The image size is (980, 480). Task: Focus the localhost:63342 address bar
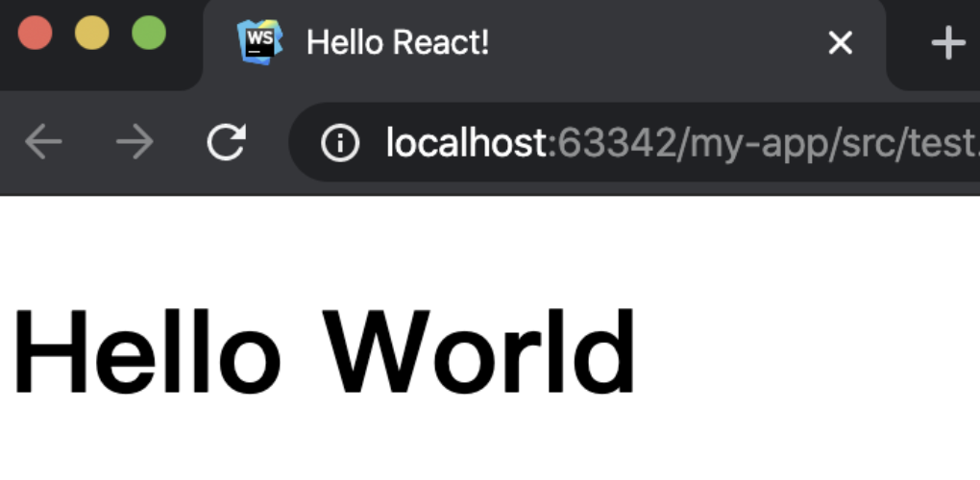(634, 142)
